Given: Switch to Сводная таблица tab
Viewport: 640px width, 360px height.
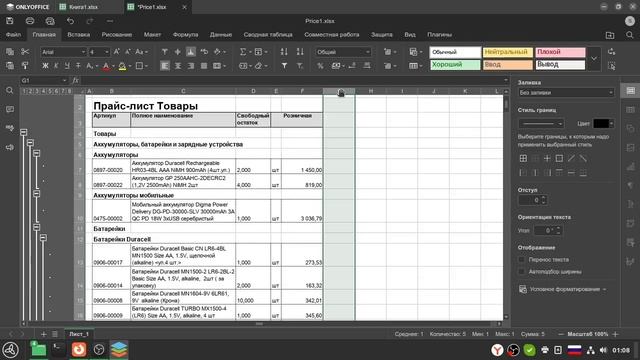Looking at the screenshot, I should pos(268,35).
